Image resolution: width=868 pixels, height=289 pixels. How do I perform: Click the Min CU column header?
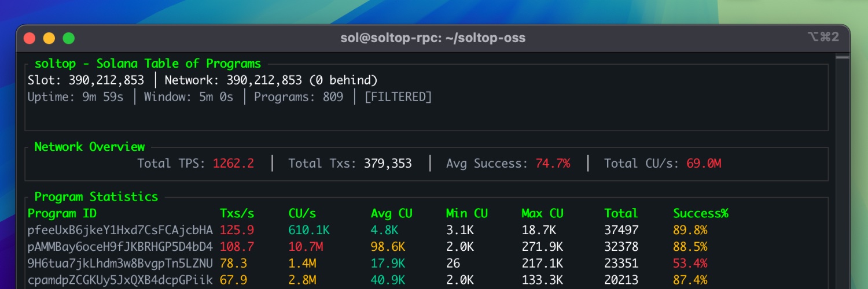tap(467, 213)
